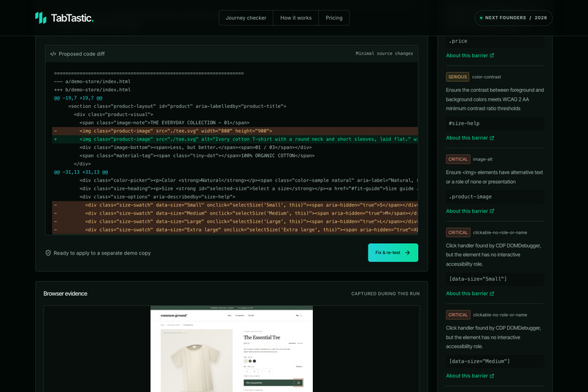This screenshot has width=588, height=392.
Task: Click external-link icon after Small size barrier link
Action: tap(492, 293)
